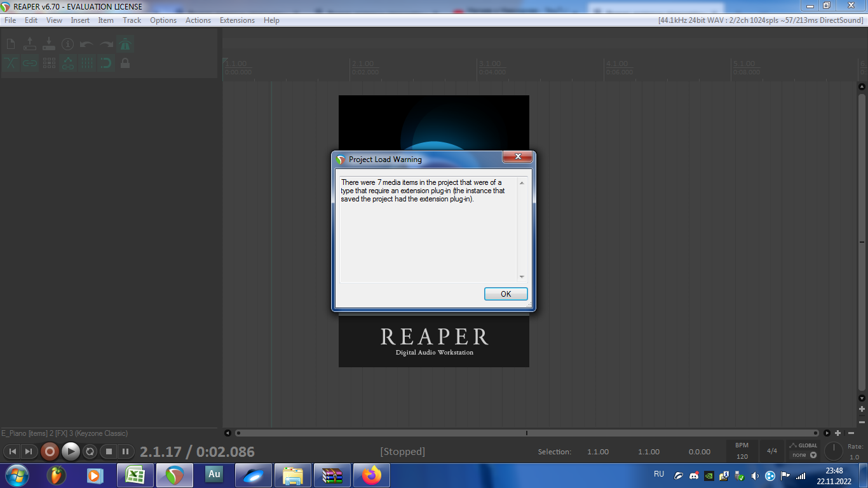Toggle the Repeat loop button

pyautogui.click(x=90, y=452)
